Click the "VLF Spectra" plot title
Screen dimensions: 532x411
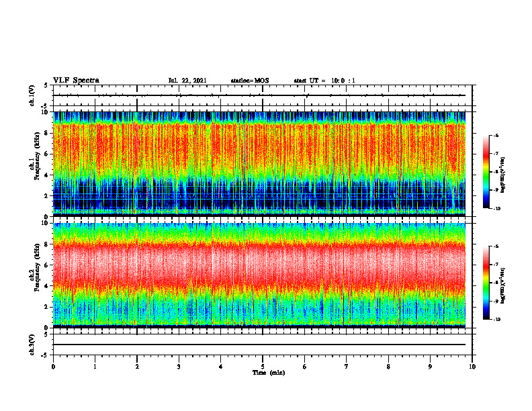point(76,81)
